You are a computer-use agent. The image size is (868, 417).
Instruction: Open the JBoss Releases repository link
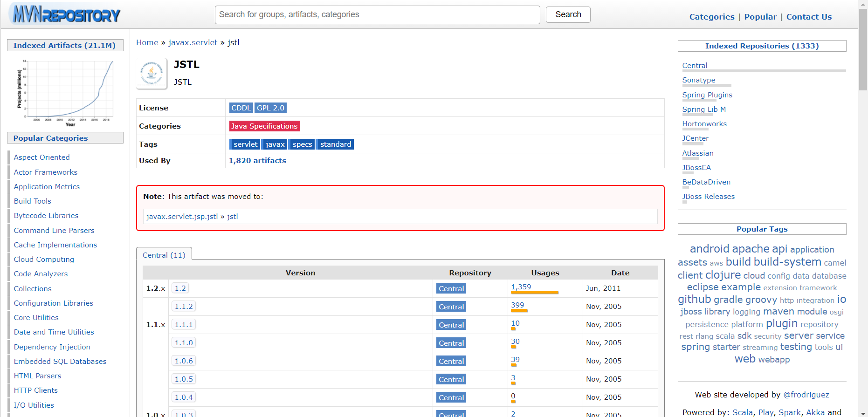click(x=709, y=197)
